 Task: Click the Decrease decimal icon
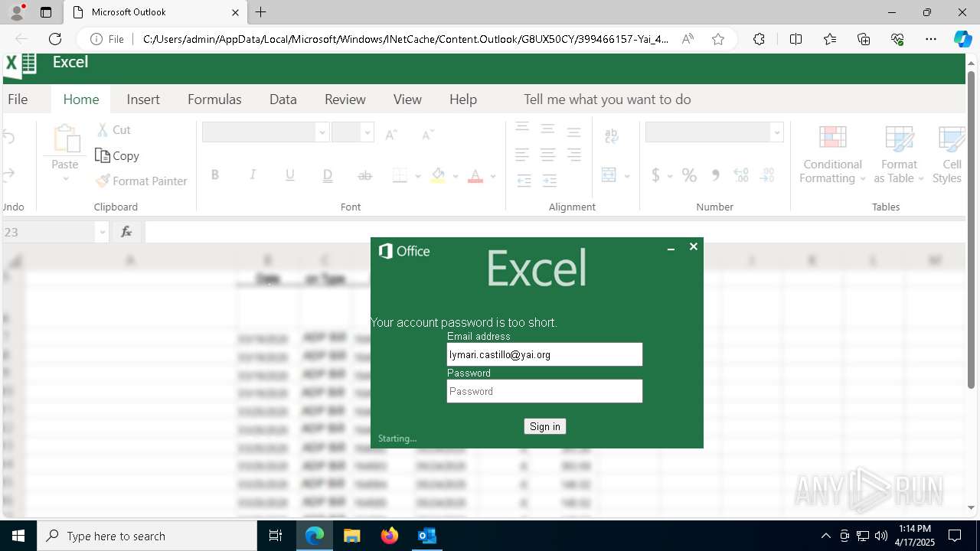pos(767,175)
